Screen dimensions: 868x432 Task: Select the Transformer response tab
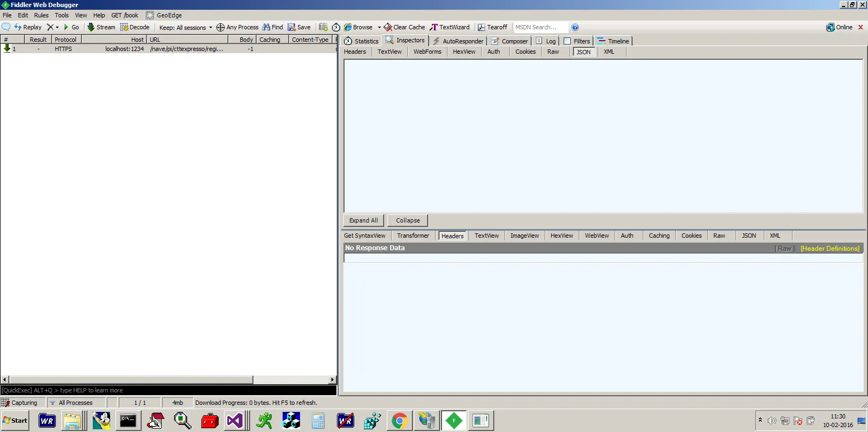click(413, 236)
